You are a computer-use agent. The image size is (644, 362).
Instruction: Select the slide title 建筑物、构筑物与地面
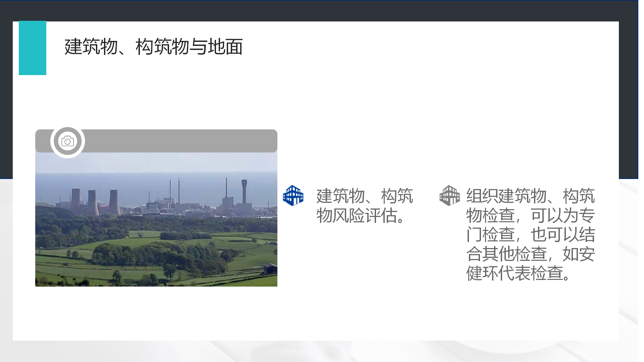click(154, 47)
